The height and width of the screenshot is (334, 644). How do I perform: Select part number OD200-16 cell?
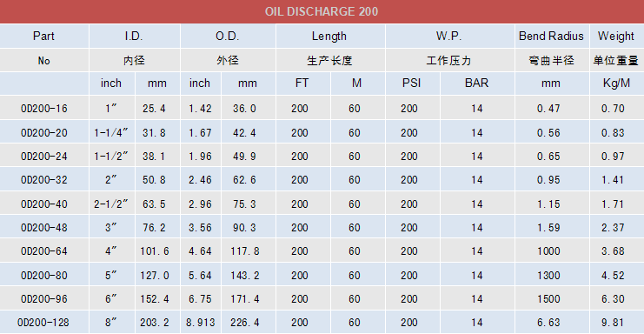click(x=44, y=109)
